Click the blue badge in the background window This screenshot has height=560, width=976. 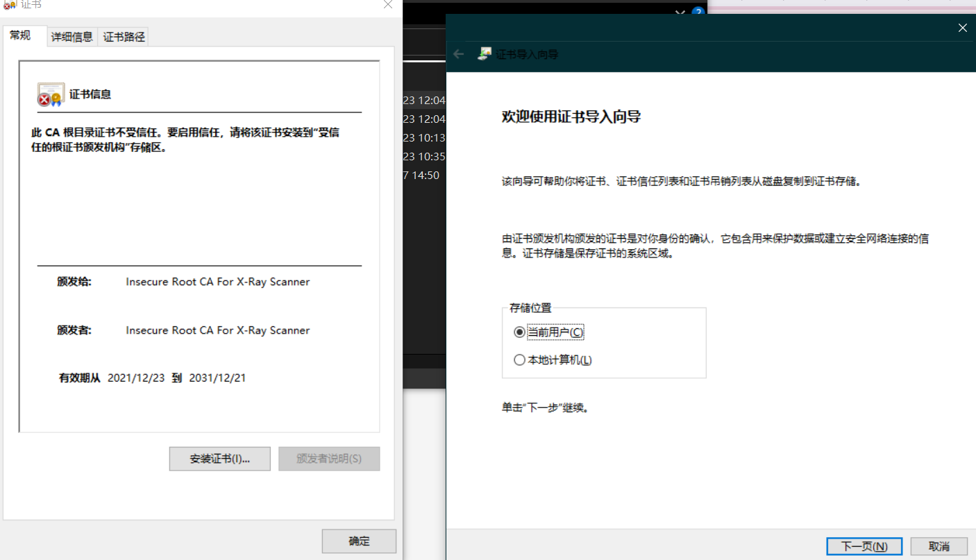pos(698,12)
